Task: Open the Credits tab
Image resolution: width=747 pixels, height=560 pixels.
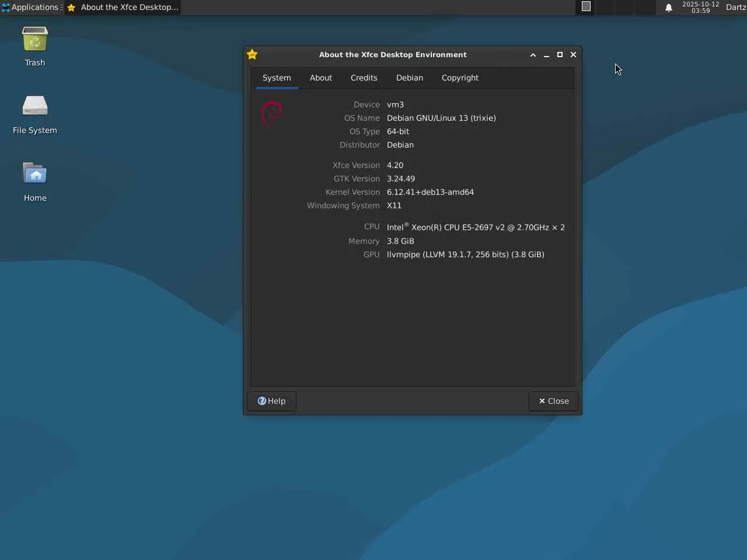Action: (364, 78)
